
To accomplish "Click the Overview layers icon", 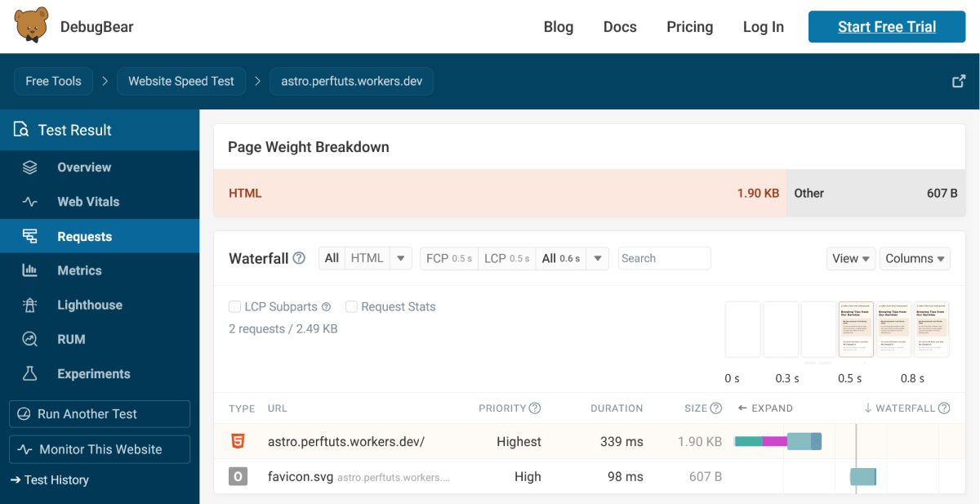I will 30,167.
